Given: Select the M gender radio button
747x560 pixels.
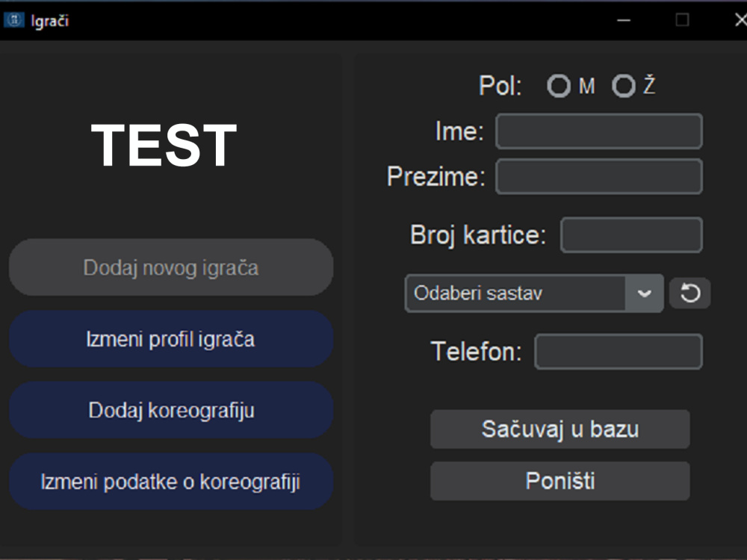Looking at the screenshot, I should click(x=559, y=86).
